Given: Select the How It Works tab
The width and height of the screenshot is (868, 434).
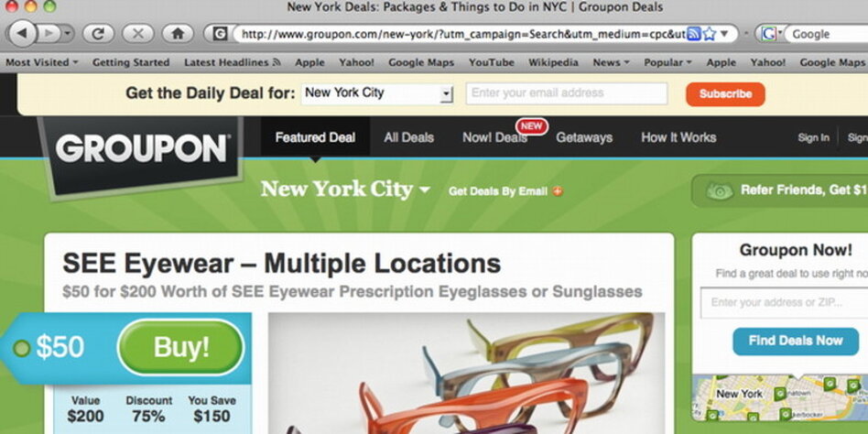Looking at the screenshot, I should pyautogui.click(x=678, y=137).
